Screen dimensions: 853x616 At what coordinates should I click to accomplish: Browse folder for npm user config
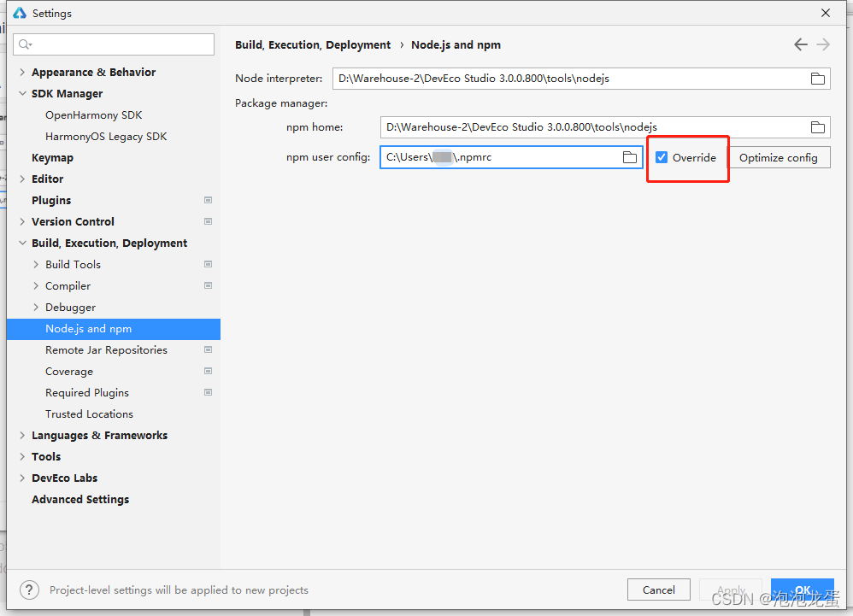(x=629, y=158)
